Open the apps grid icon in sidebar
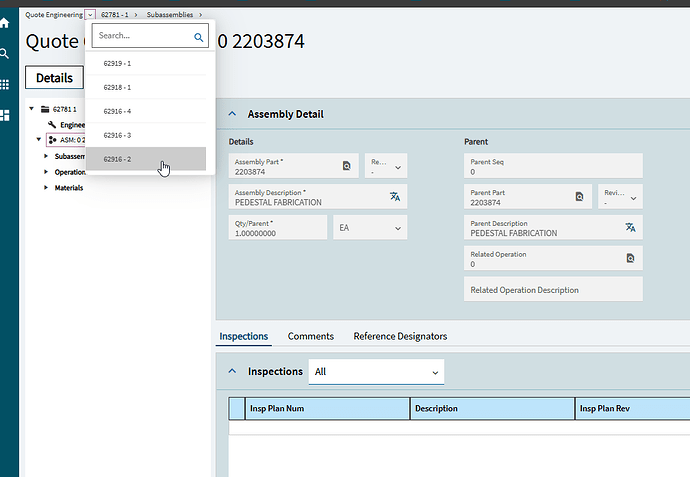The width and height of the screenshot is (690, 477). pos(4,84)
